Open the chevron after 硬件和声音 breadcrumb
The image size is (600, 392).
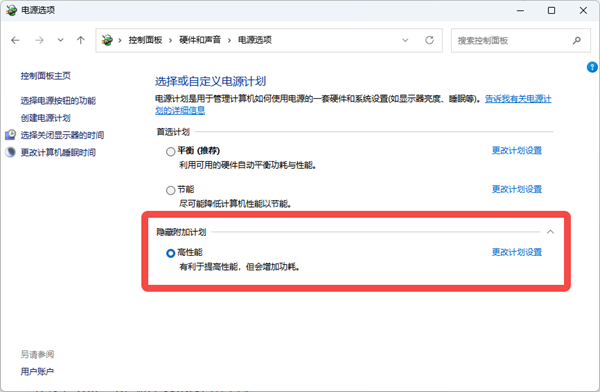click(229, 40)
